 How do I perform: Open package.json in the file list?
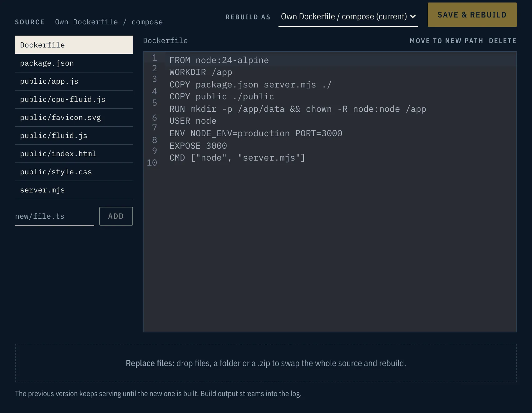pyautogui.click(x=74, y=63)
